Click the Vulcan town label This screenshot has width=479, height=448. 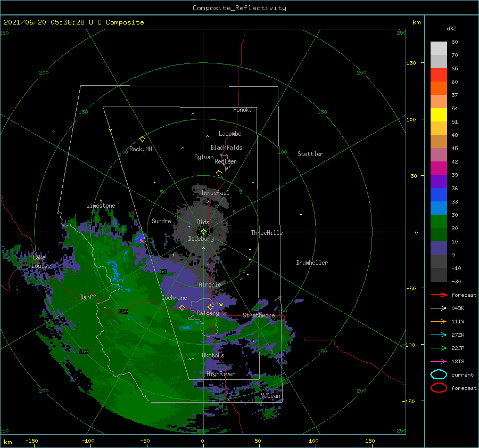point(270,396)
